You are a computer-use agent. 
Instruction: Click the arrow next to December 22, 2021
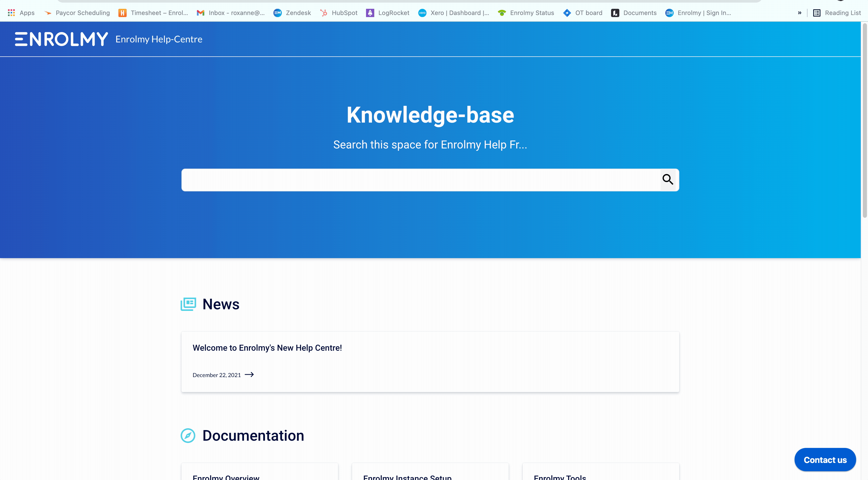tap(249, 374)
